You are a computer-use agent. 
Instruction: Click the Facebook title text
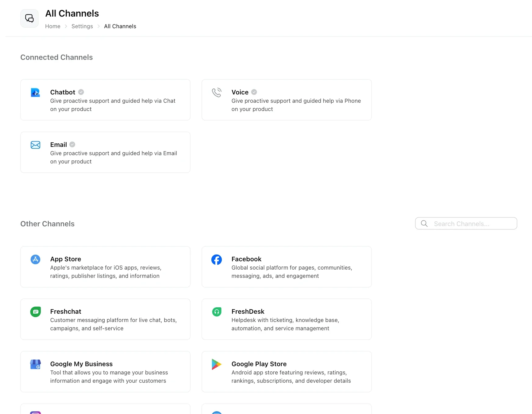(x=246, y=259)
